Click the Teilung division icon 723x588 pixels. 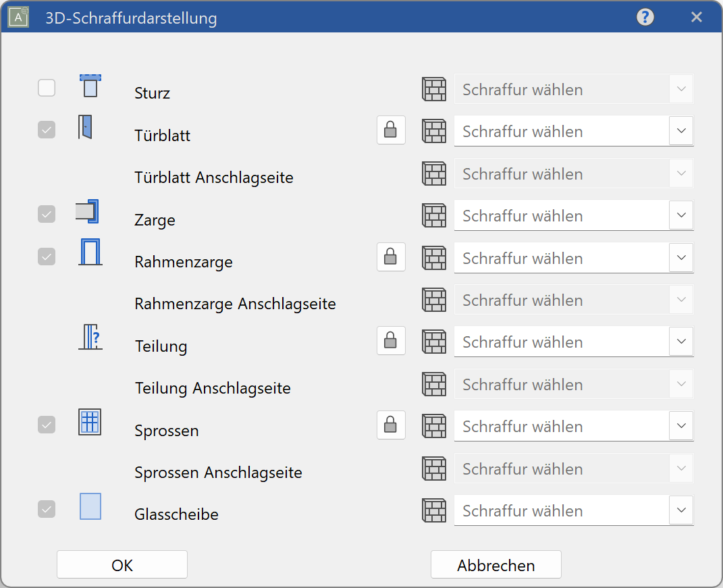pyautogui.click(x=90, y=337)
